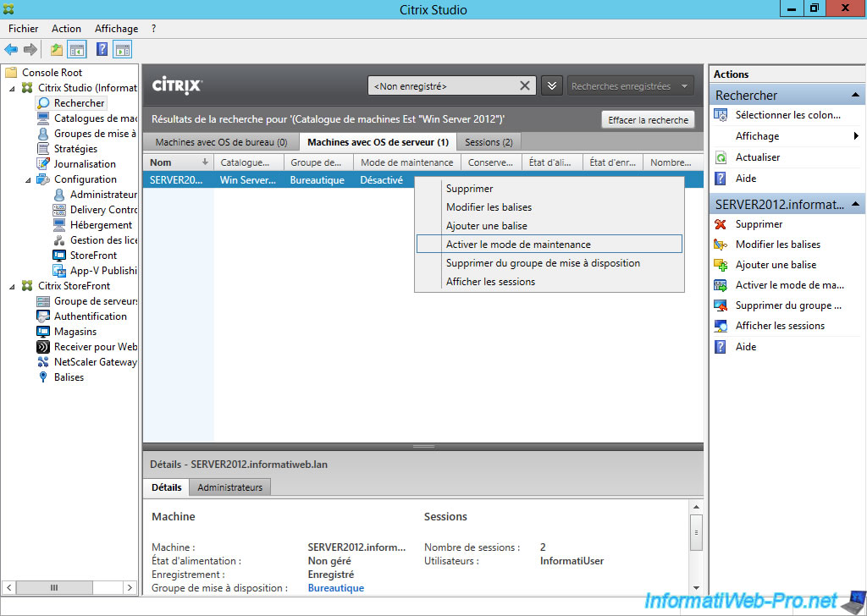Click Afficher les sessions action icon

721,326
